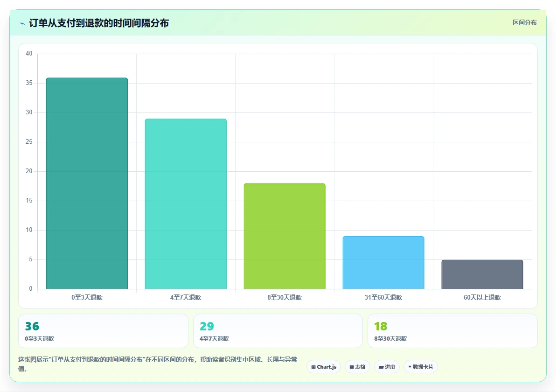Select the 表格 tag chip

(357, 367)
